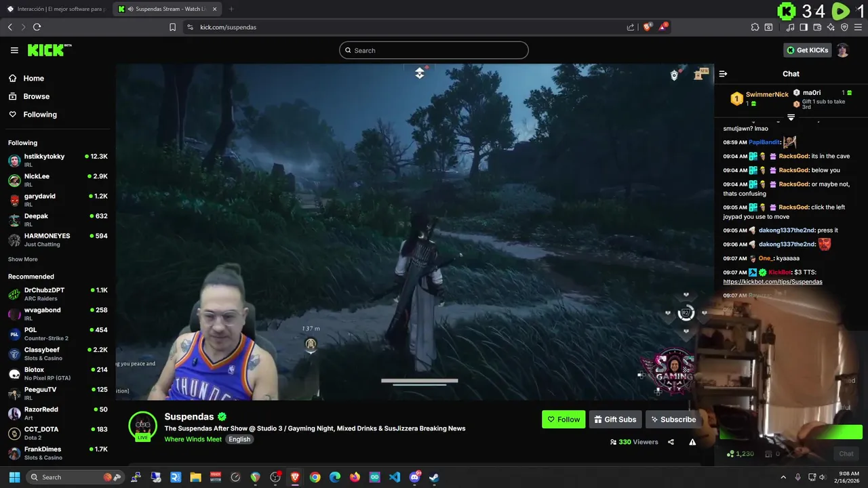Open user profile avatar menu
This screenshot has height=488, width=868.
[x=843, y=50]
